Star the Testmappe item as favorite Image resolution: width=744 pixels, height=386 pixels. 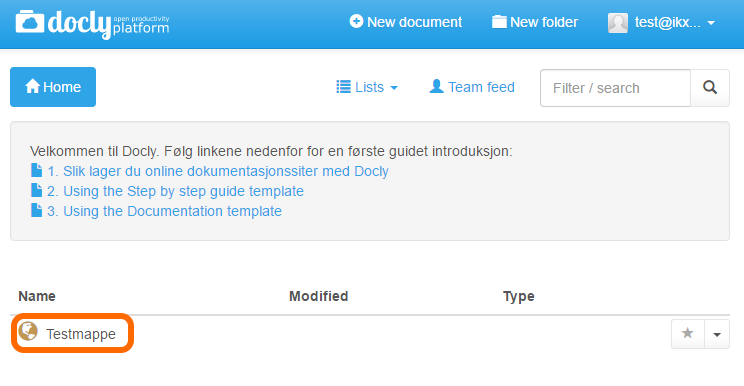point(688,334)
